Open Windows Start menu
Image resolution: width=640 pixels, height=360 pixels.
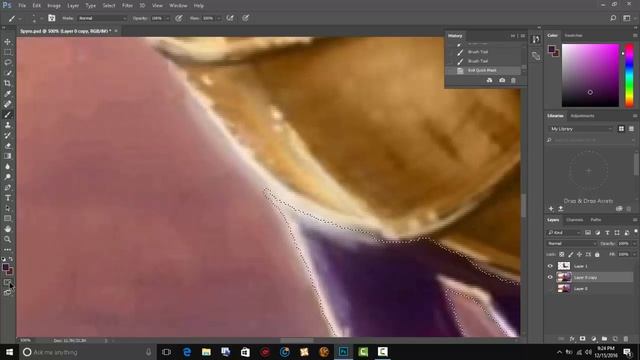pyautogui.click(x=9, y=352)
